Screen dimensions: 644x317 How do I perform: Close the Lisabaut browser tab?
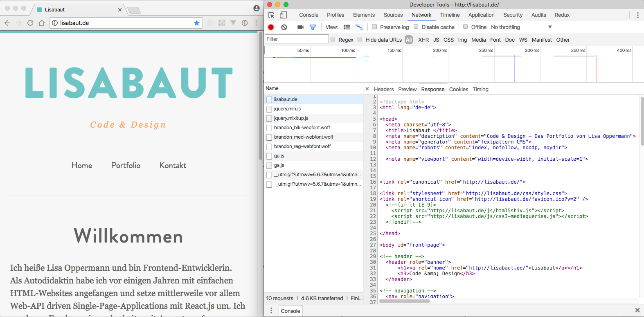point(120,10)
